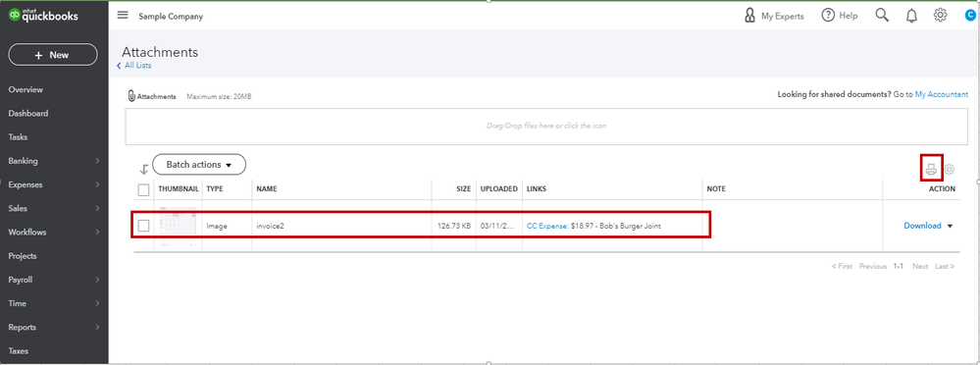Click the NOTE column header
This screenshot has height=365, width=980.
pyautogui.click(x=715, y=188)
